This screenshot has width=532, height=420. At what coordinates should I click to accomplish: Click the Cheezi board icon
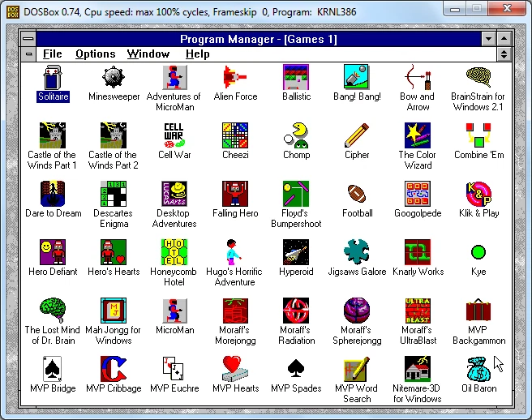coord(235,135)
